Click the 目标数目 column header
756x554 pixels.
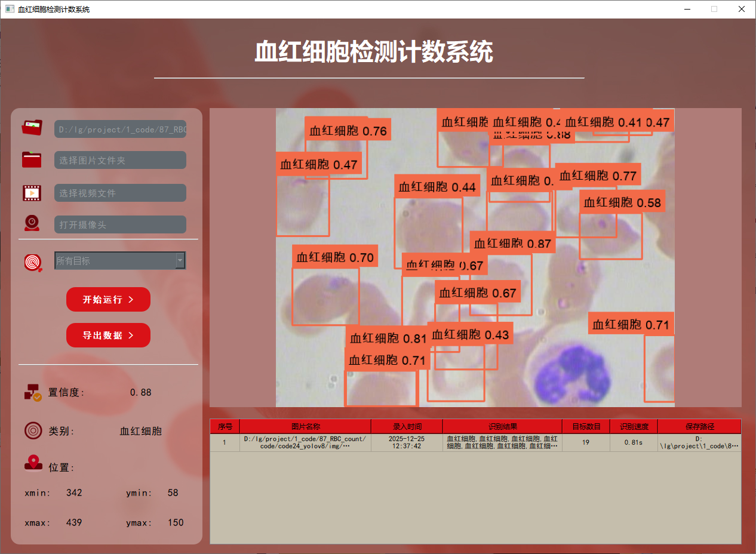tap(586, 426)
